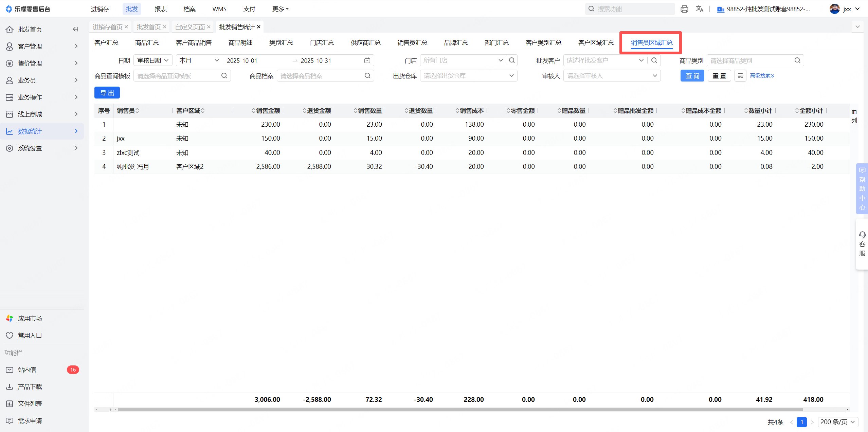Click the language translate icon
The width and height of the screenshot is (868, 432).
700,9
